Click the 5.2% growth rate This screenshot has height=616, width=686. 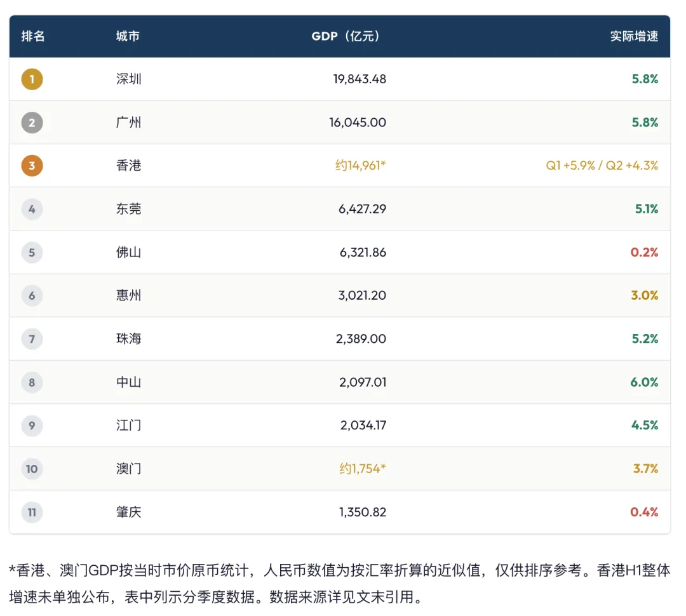[645, 339]
